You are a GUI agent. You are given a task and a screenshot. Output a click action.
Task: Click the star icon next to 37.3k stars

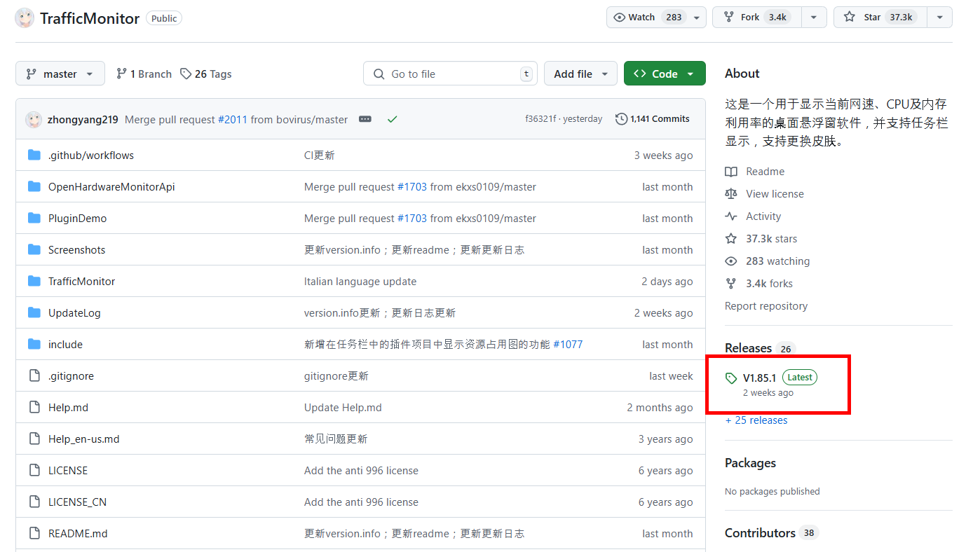[x=731, y=239]
